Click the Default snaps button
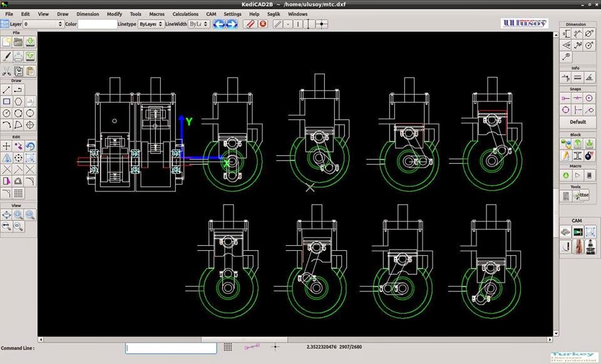Viewport: 601px width, 364px height. pyautogui.click(x=578, y=122)
